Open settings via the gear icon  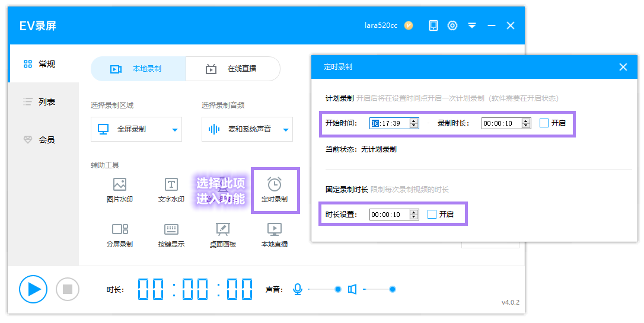click(x=452, y=25)
